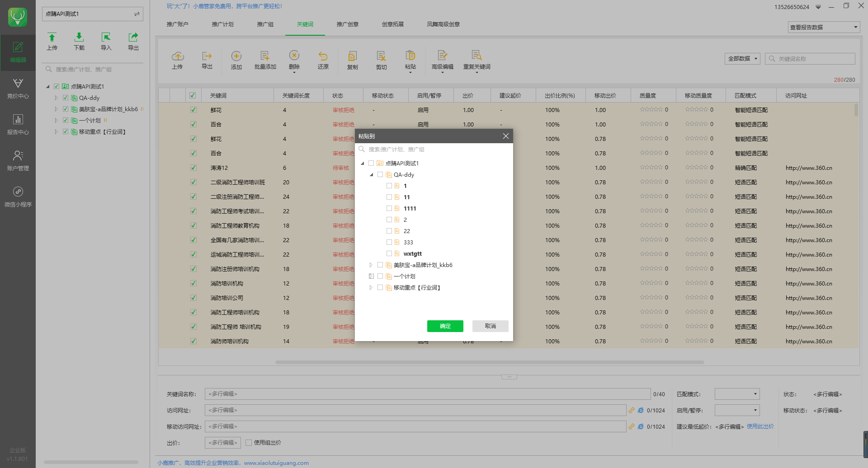The image size is (868, 468).
Task: Open 账户管理 in the sidebar
Action: (18, 161)
